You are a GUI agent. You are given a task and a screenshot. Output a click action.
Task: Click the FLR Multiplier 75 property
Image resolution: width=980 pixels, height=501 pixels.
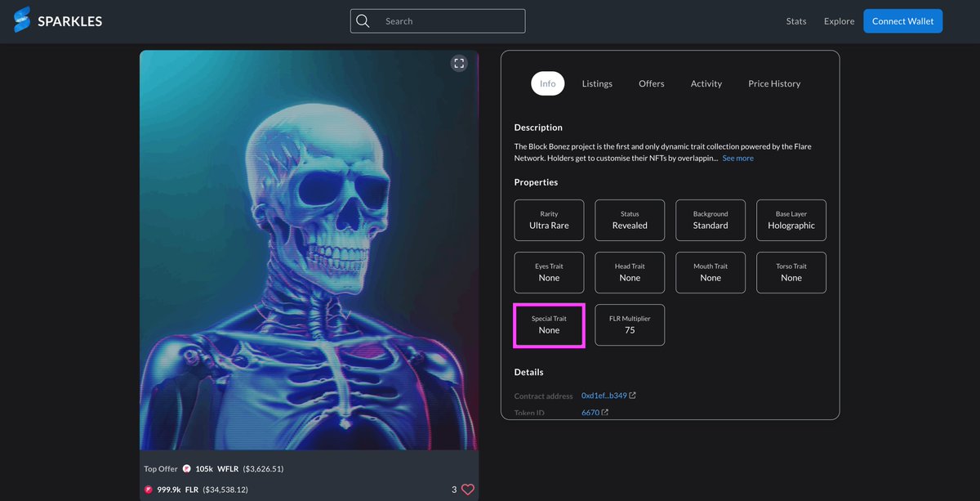click(630, 325)
